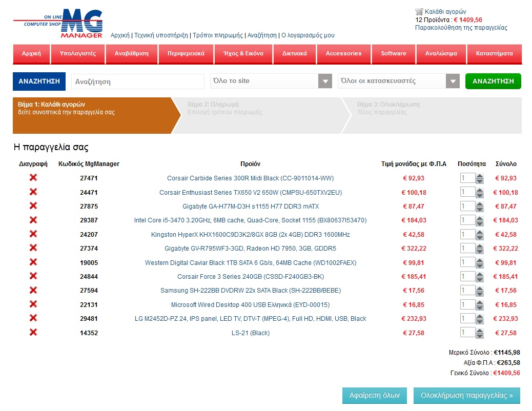This screenshot has width=532, height=411.
Task: Open the Καλάθι αγορών link
Action: pyautogui.click(x=445, y=12)
